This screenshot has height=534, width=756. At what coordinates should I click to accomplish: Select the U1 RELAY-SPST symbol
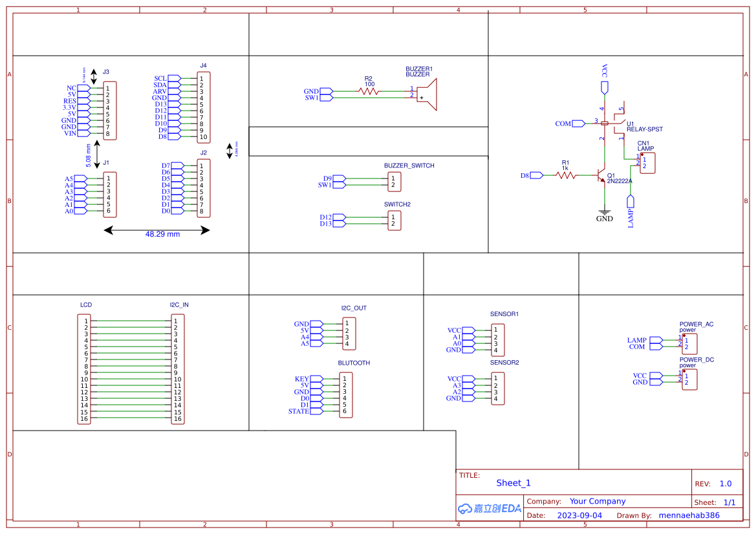click(613, 123)
